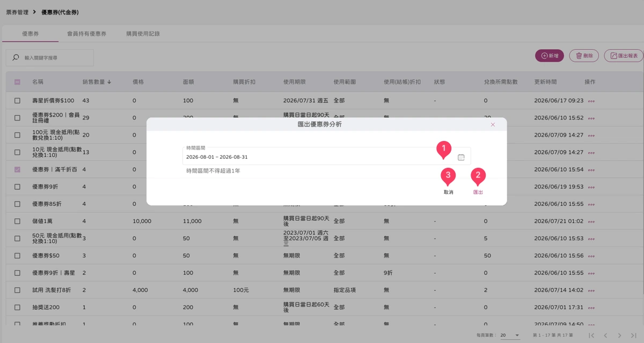Click 票券管理 breadcrumb link

click(x=17, y=12)
